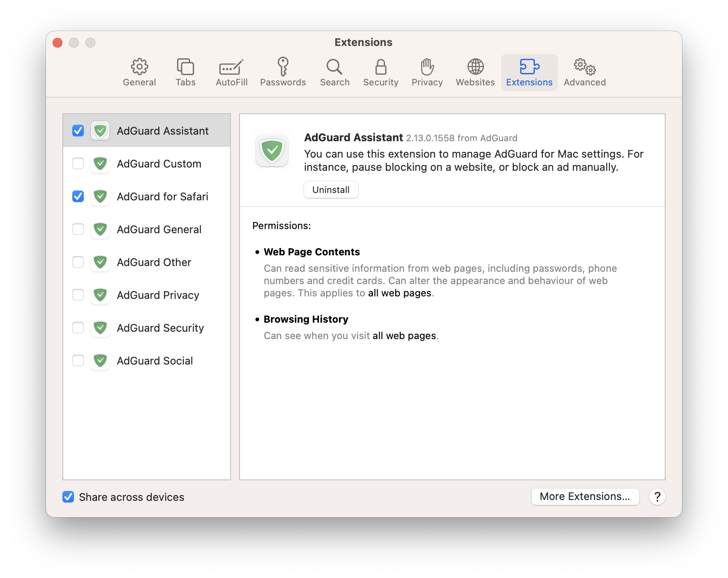Enable the AdGuard Custom extension checkbox
728x578 pixels.
(78, 163)
